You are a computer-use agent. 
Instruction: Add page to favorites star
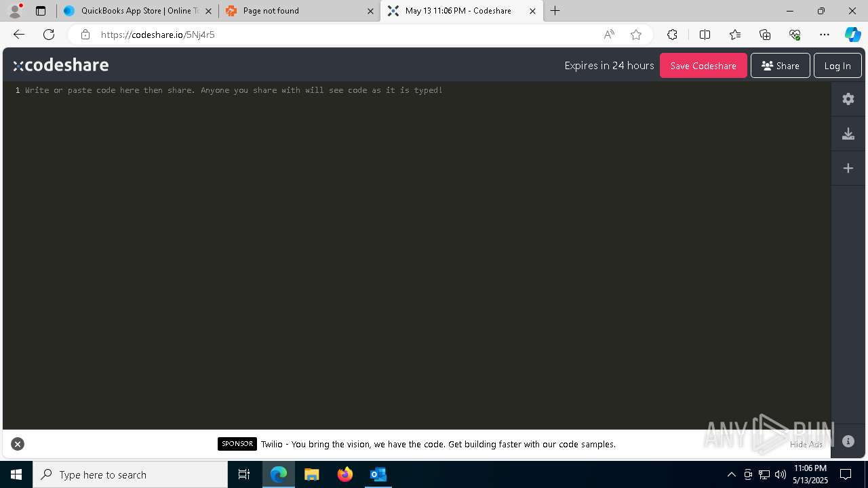pyautogui.click(x=636, y=35)
